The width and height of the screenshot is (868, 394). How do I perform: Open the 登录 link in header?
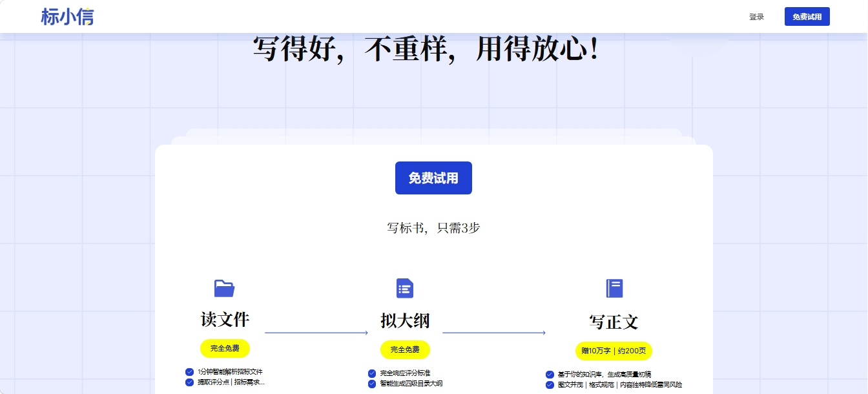coord(756,17)
